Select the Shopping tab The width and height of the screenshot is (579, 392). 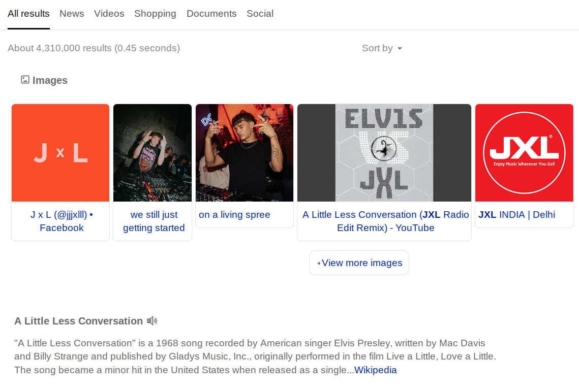155,14
